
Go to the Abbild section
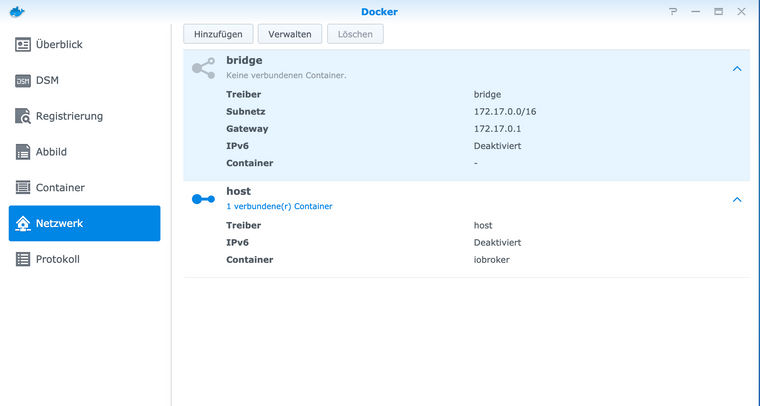[x=84, y=152]
